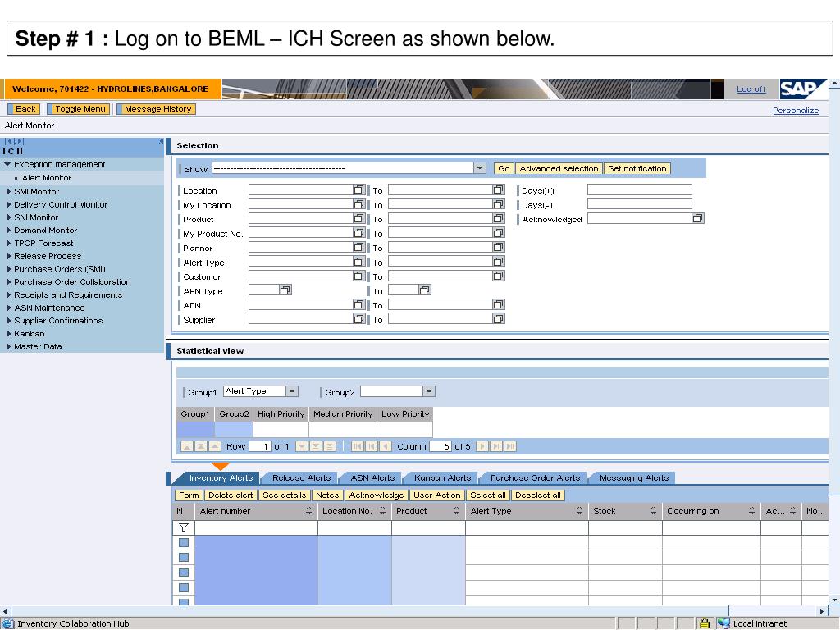This screenshot has width=840, height=630.
Task: Open value help for My Product No. from field
Action: [359, 232]
